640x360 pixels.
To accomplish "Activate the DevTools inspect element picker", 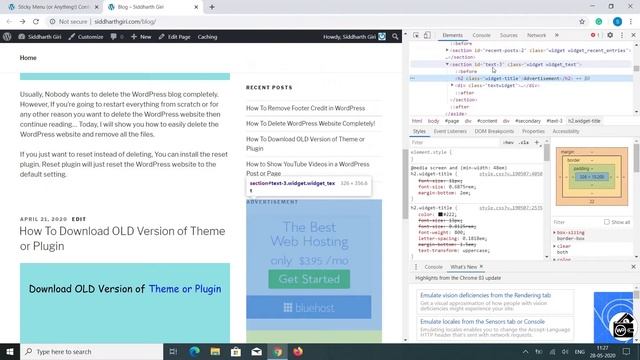I will (x=416, y=36).
